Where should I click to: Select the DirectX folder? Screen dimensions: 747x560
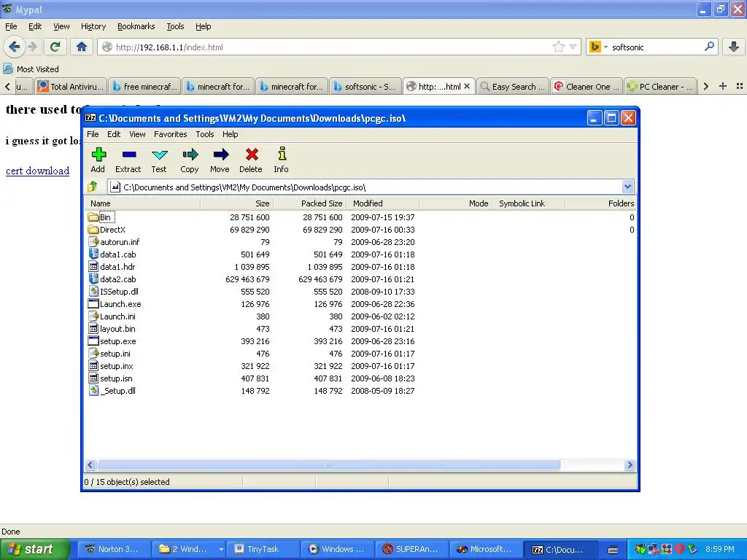point(112,230)
